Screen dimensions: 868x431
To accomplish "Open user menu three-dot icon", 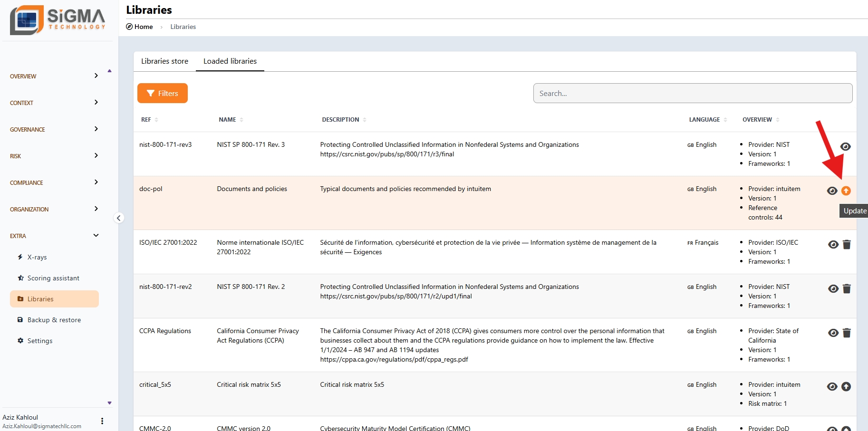I will [x=102, y=421].
